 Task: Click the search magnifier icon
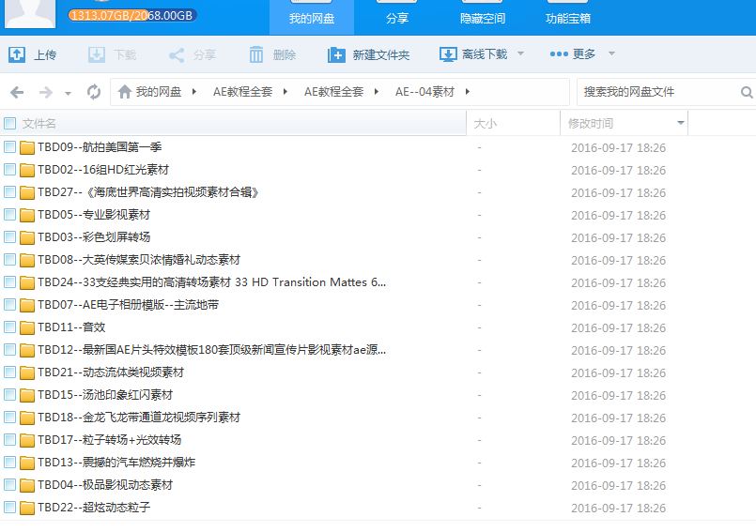(747, 92)
